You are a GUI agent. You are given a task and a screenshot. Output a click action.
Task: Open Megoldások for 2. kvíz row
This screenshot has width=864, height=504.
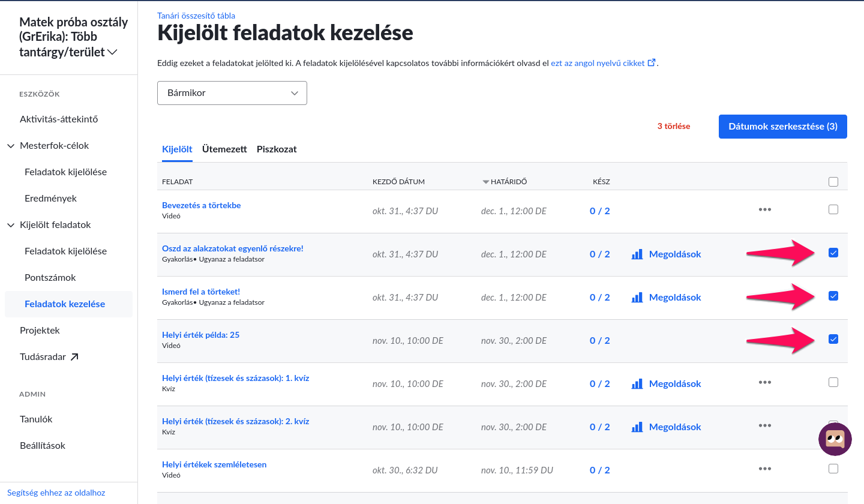click(x=675, y=427)
